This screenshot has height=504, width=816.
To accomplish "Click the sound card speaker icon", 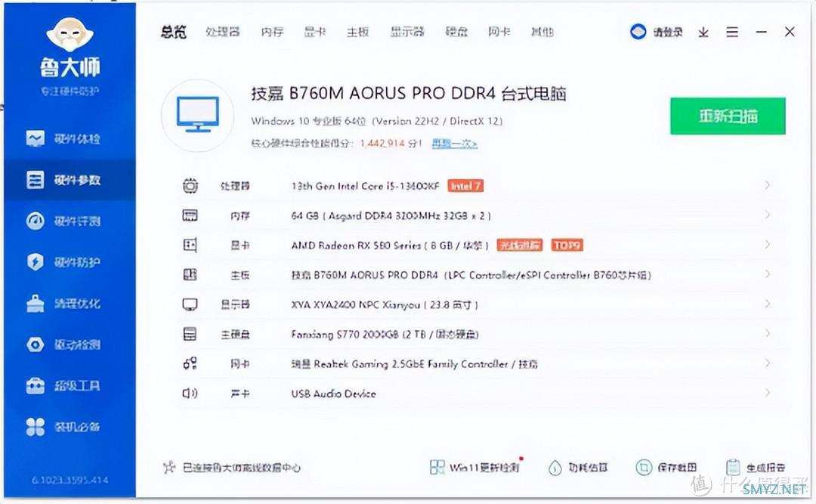I will 190,393.
